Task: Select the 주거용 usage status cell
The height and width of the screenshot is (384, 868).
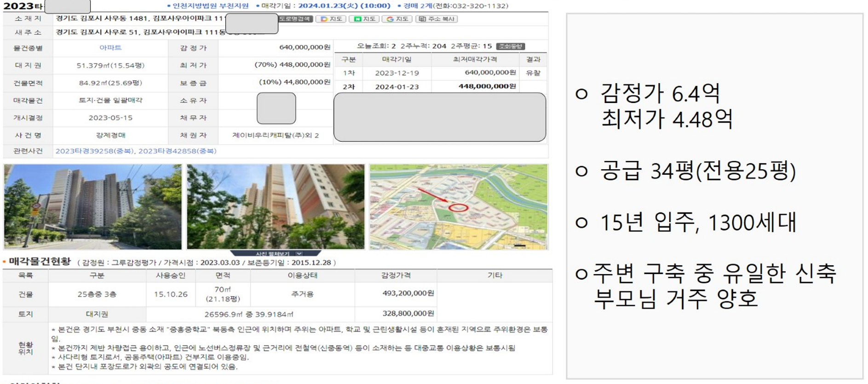Action: (x=302, y=294)
